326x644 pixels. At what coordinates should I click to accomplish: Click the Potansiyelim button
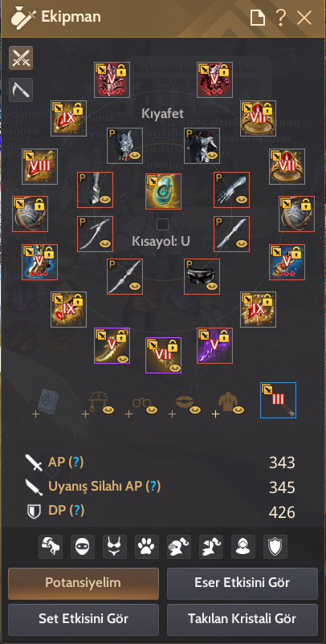[x=84, y=583]
